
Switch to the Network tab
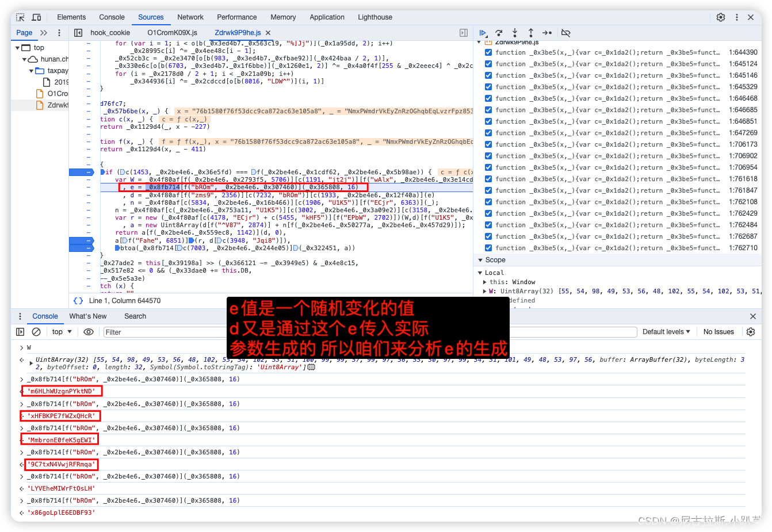190,17
